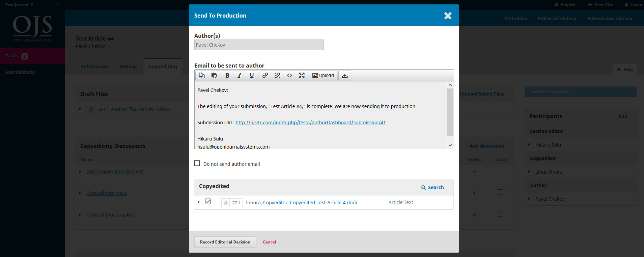Expand the draft file 75-1 row
The height and width of the screenshot is (257, 644).
point(80,109)
